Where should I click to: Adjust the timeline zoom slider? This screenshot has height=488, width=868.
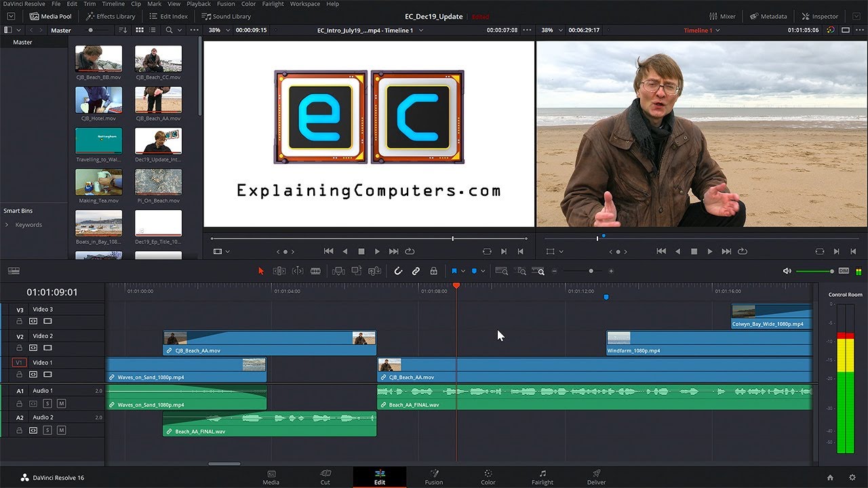click(x=583, y=271)
